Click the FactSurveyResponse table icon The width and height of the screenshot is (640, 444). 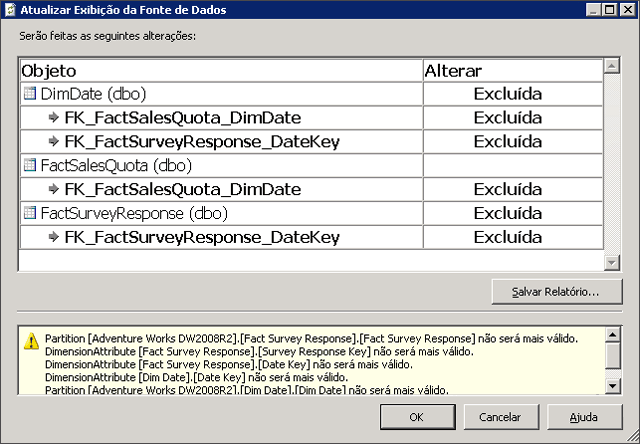click(x=30, y=213)
